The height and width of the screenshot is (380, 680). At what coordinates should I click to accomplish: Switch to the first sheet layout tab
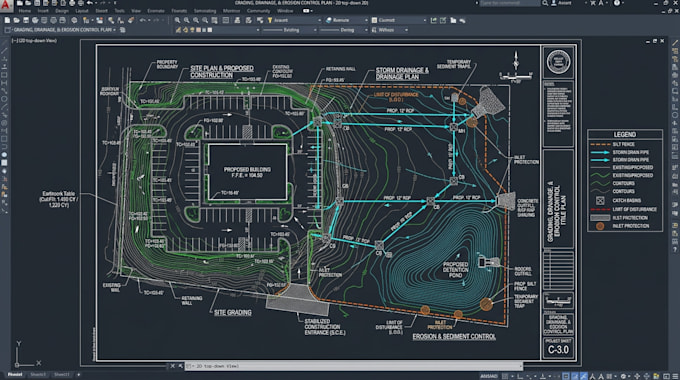coord(38,374)
